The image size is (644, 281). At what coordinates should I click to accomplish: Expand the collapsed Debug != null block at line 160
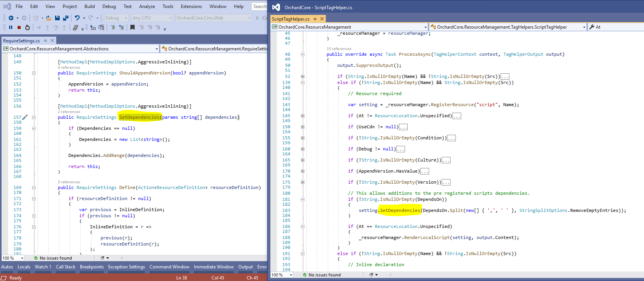point(302,149)
